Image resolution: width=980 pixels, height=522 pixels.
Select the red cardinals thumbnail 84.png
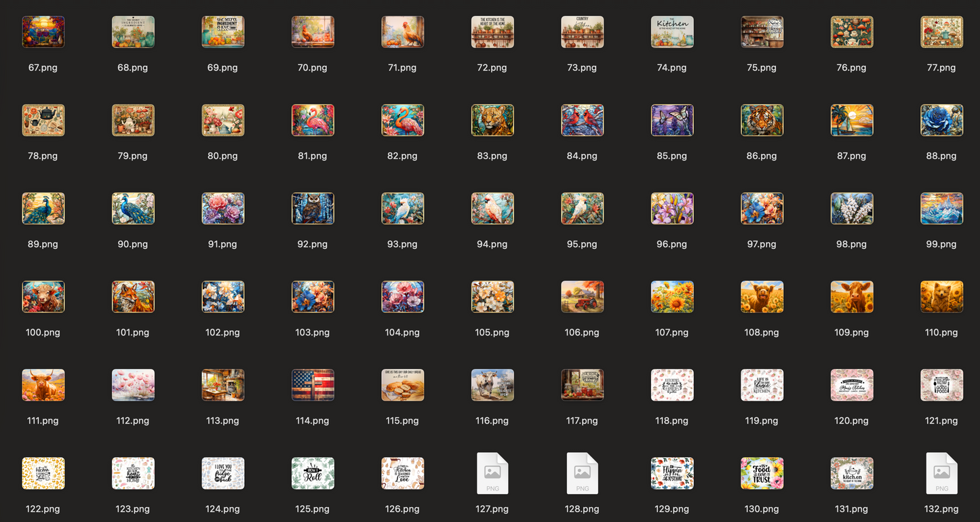tap(582, 120)
